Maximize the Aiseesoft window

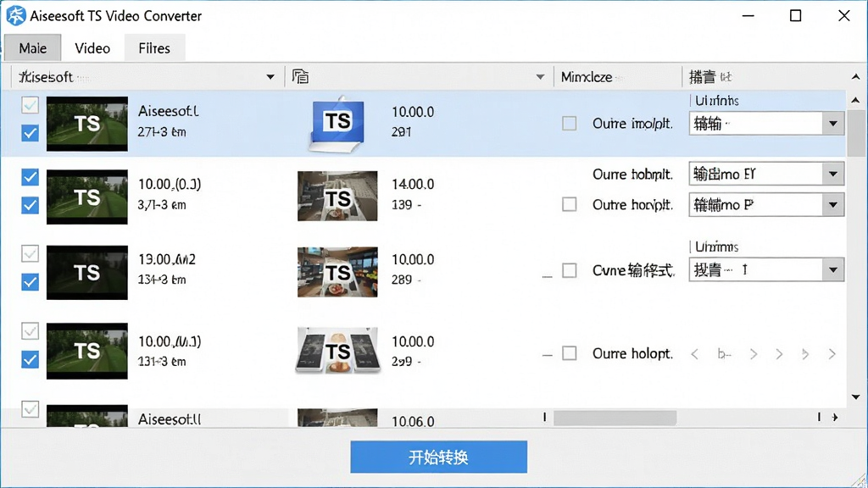point(795,15)
